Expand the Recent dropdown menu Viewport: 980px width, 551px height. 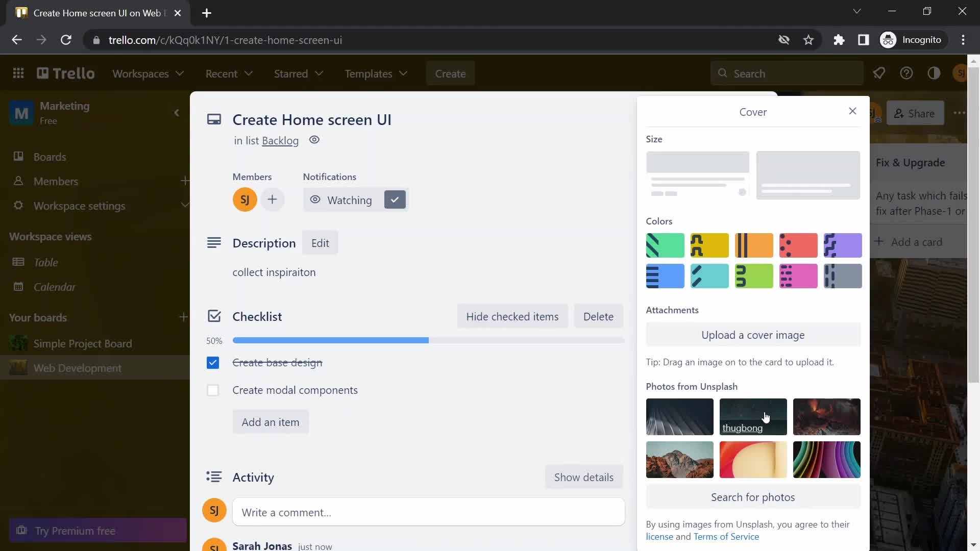pos(229,72)
